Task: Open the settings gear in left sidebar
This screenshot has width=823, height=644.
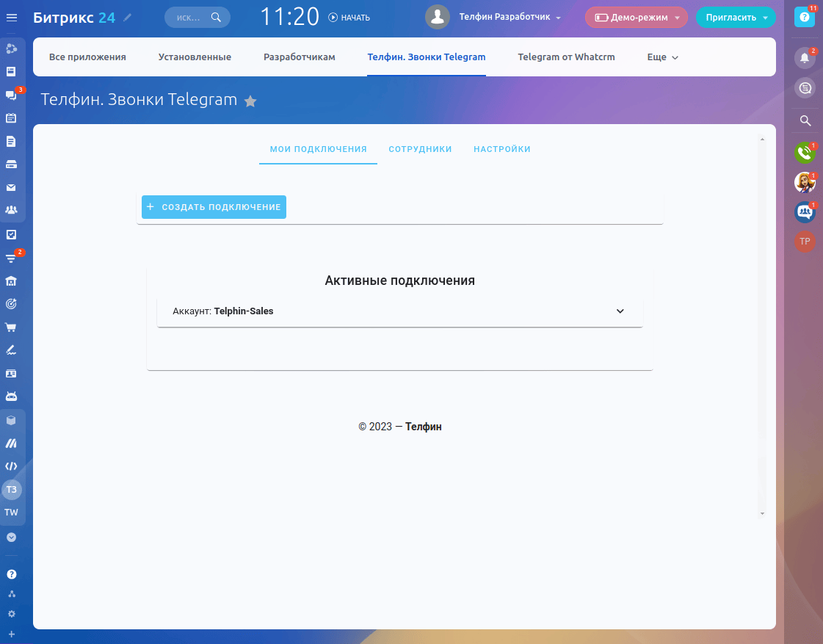Action: click(12, 614)
